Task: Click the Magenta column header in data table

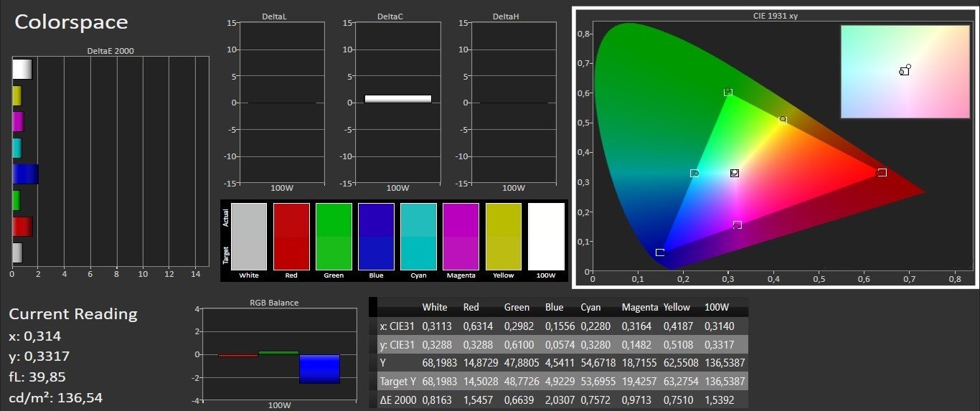Action: click(640, 307)
